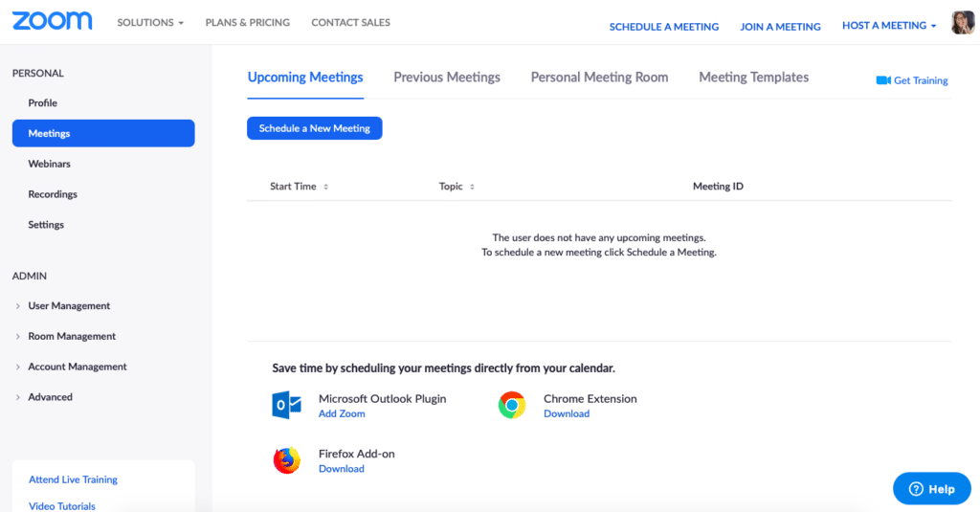Expand the Solutions dropdown menu
Viewport: 980px width, 512px height.
click(x=150, y=22)
